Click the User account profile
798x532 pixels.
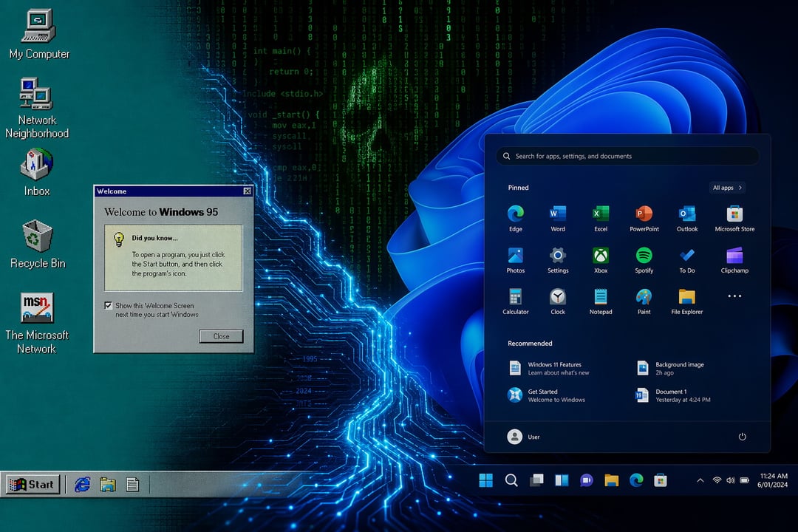click(524, 437)
